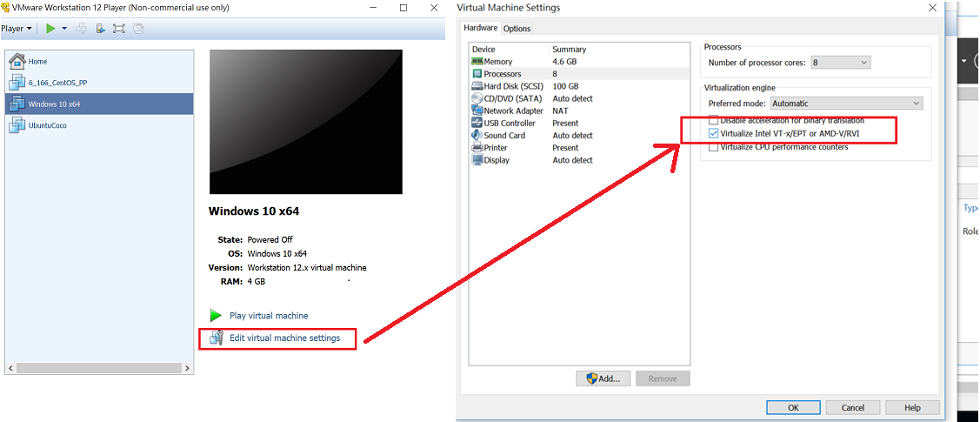Click the green power on toolbar icon

(50, 29)
